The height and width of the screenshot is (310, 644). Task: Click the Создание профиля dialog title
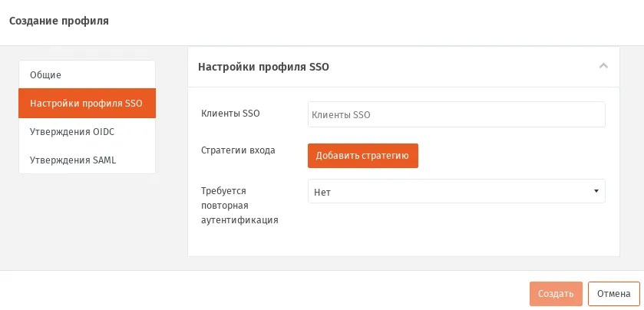pyautogui.click(x=59, y=21)
